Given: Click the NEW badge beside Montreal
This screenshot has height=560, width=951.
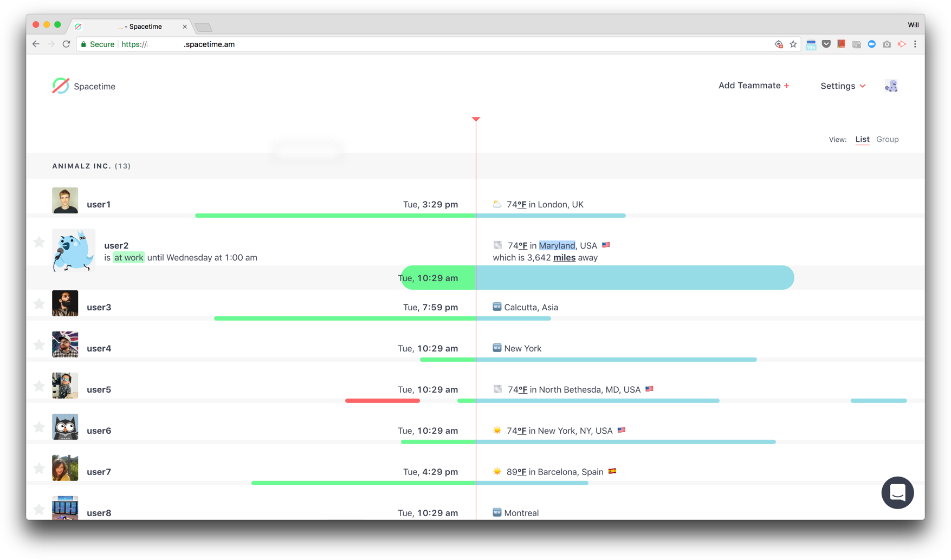Looking at the screenshot, I should coord(497,512).
